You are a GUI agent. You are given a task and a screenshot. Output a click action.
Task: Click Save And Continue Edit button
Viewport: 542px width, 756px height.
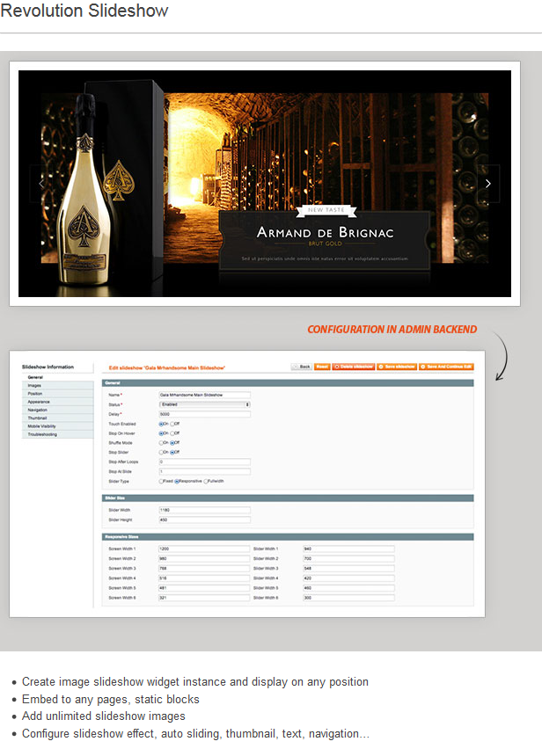448,366
